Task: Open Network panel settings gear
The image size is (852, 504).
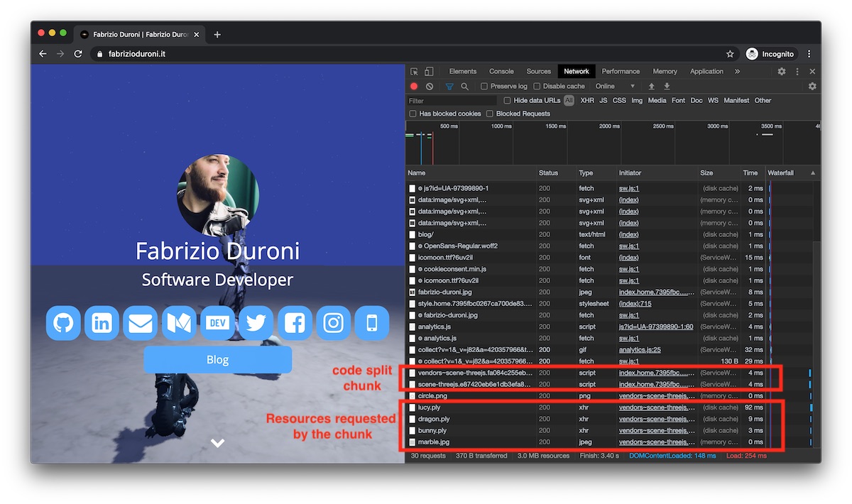Action: tap(812, 86)
